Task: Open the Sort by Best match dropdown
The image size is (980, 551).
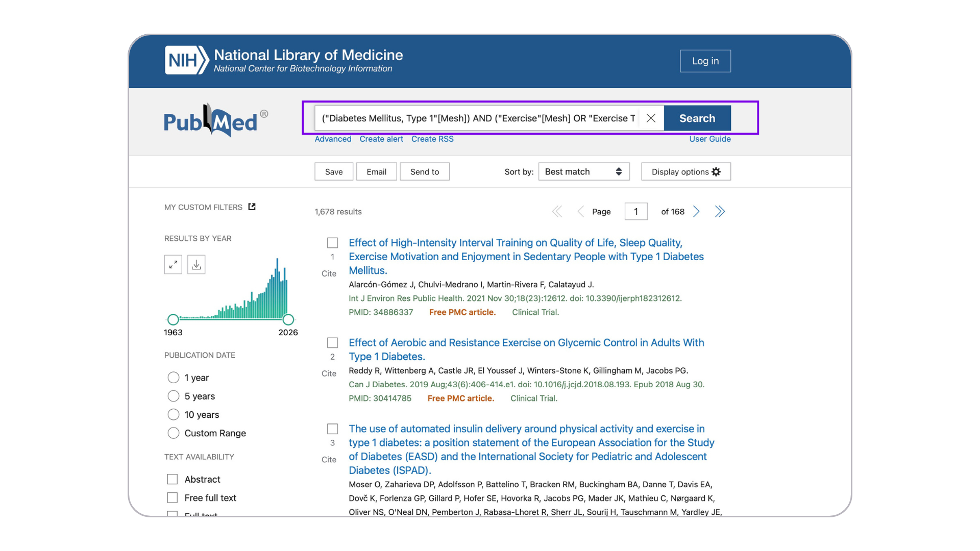Action: pyautogui.click(x=583, y=172)
